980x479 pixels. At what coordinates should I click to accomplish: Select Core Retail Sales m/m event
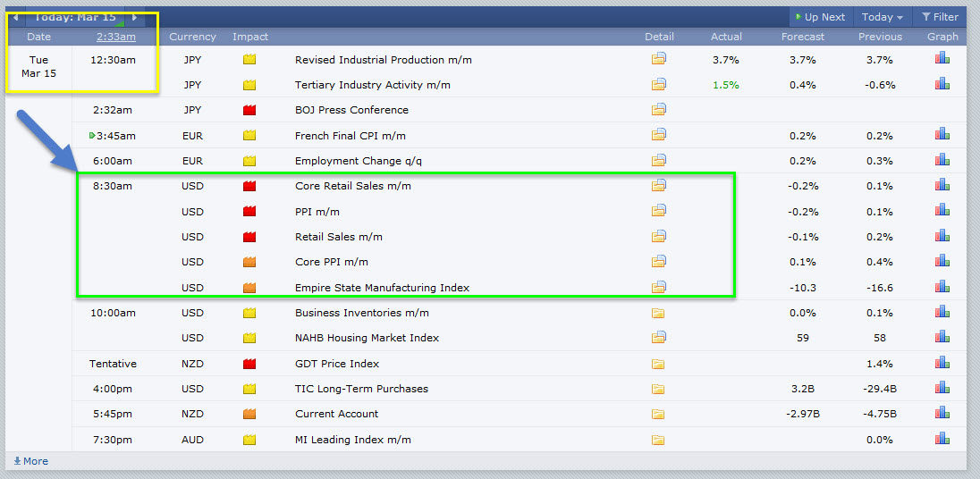(x=353, y=186)
